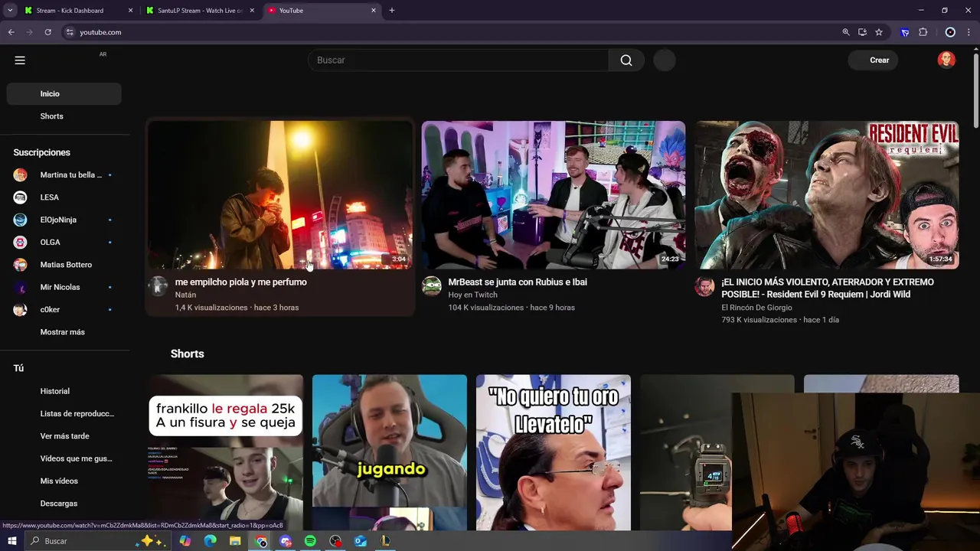Open Spotify from taskbar

(x=310, y=541)
